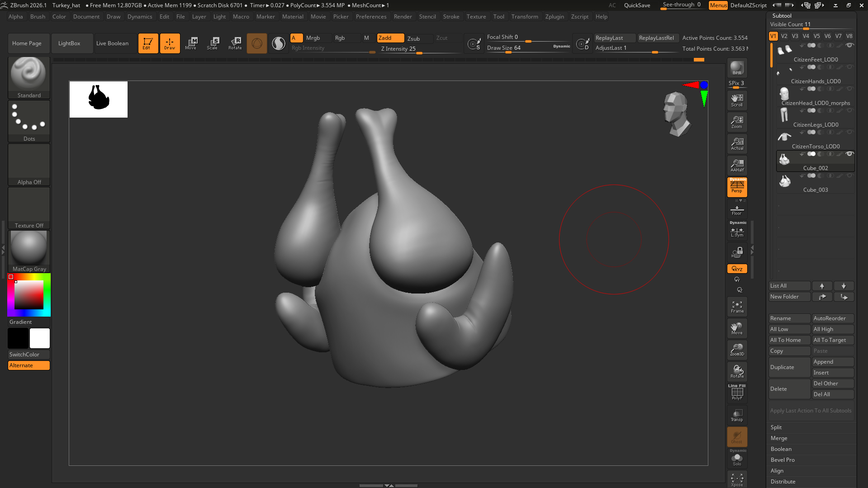Open the Stroke menu
The width and height of the screenshot is (868, 488).
coord(451,17)
